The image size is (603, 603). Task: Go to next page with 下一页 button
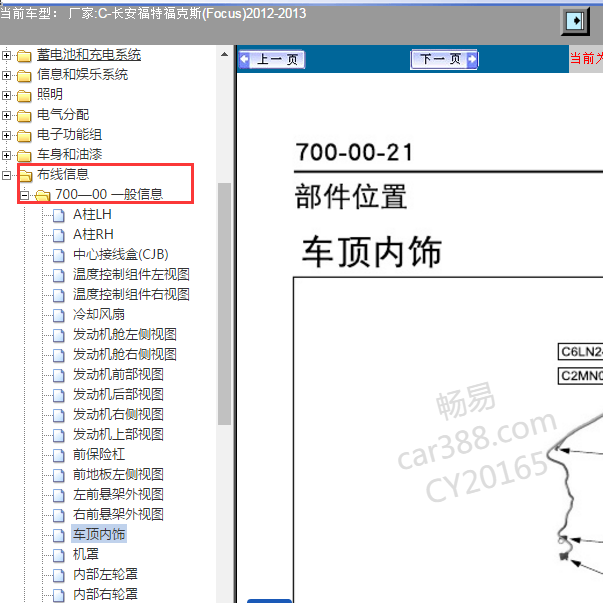coord(444,60)
